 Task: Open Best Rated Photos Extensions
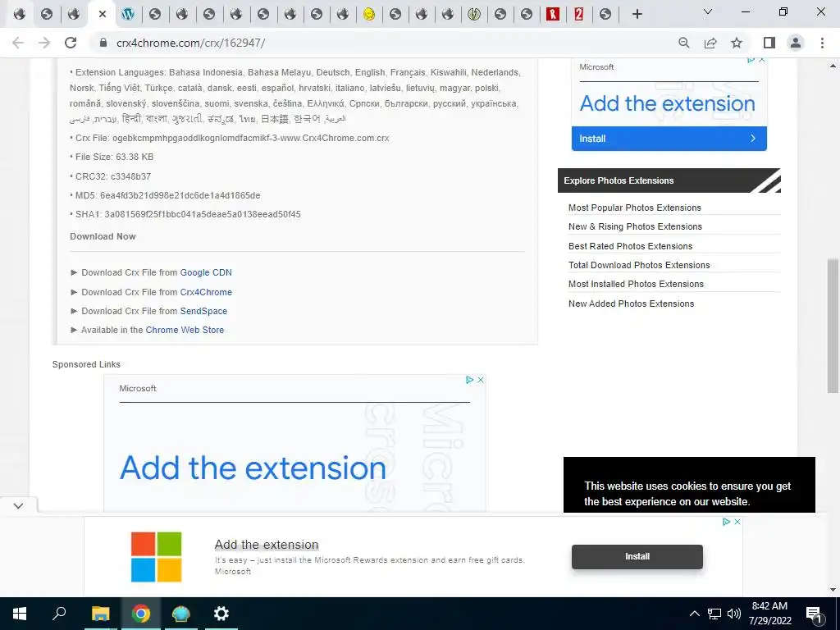631,246
